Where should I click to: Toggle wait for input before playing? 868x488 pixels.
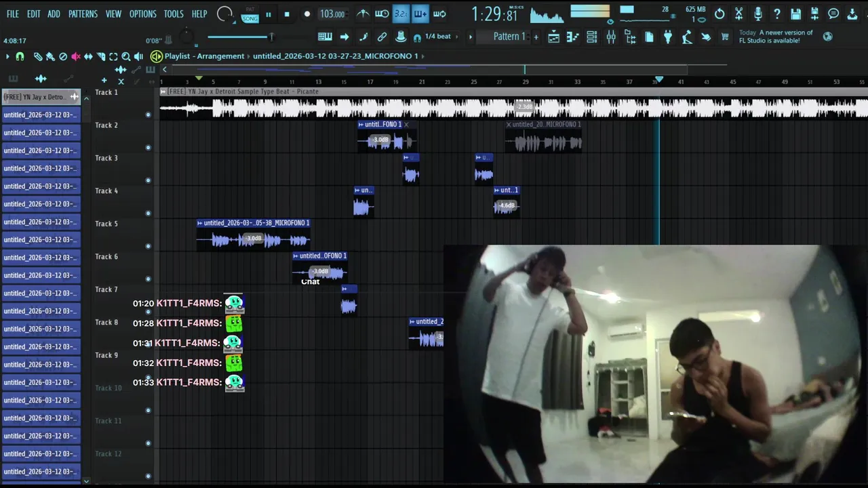382,14
